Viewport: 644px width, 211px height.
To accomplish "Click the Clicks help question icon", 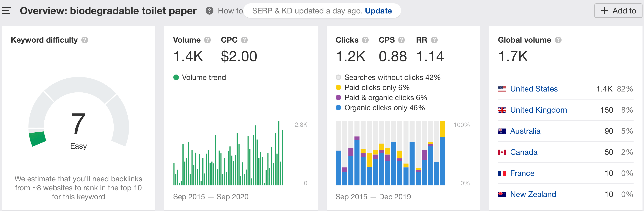I will 365,40.
